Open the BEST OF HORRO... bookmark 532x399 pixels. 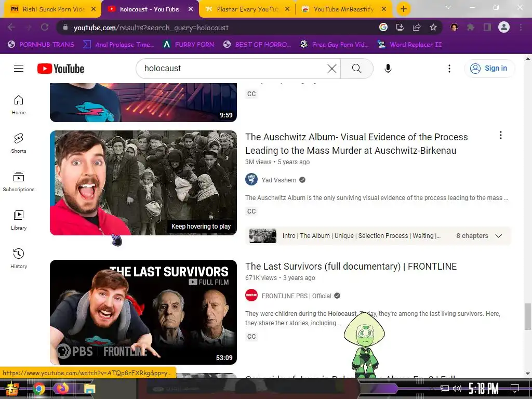pos(257,45)
